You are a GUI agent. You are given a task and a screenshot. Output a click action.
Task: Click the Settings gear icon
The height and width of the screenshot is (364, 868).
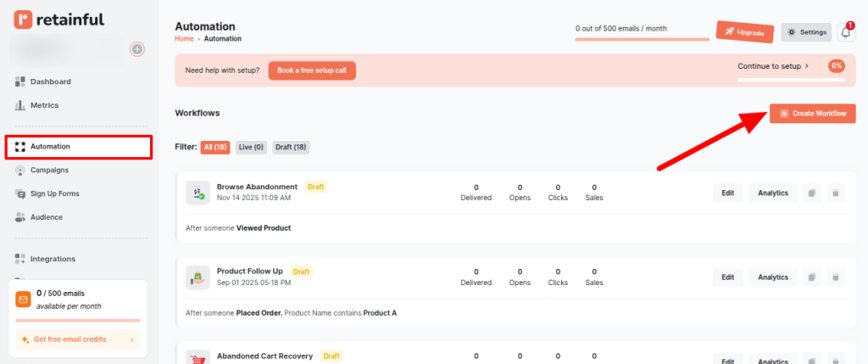coord(792,32)
